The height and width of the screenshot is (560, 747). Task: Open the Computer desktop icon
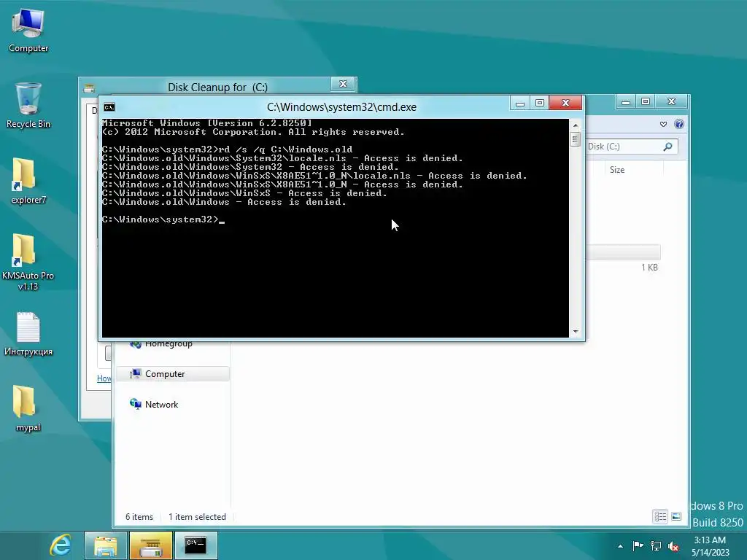click(x=28, y=31)
